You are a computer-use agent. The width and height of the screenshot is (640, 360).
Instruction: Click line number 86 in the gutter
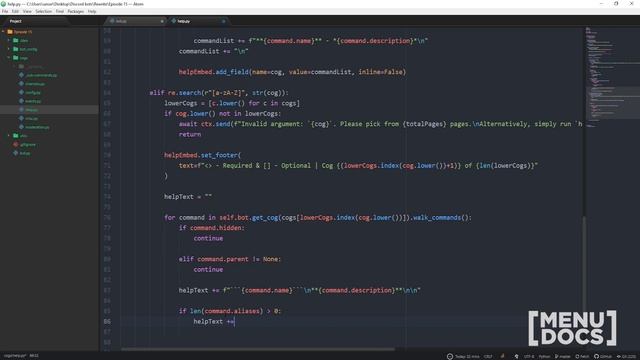point(107,322)
